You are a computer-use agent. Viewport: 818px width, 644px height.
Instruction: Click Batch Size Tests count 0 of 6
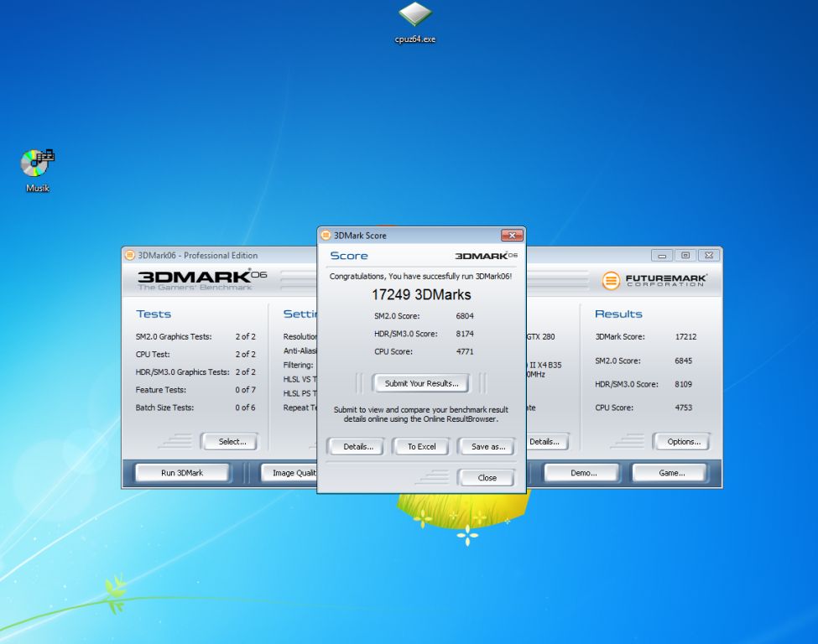coord(245,408)
